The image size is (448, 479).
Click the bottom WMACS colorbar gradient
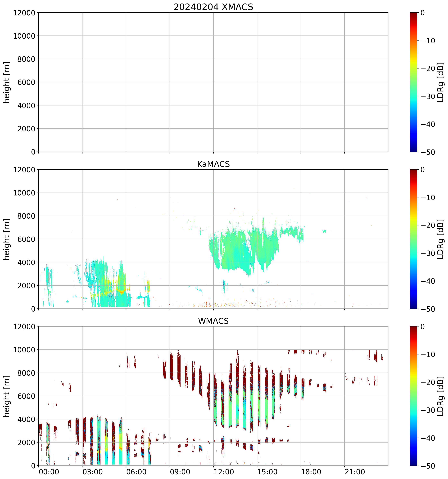(414, 396)
